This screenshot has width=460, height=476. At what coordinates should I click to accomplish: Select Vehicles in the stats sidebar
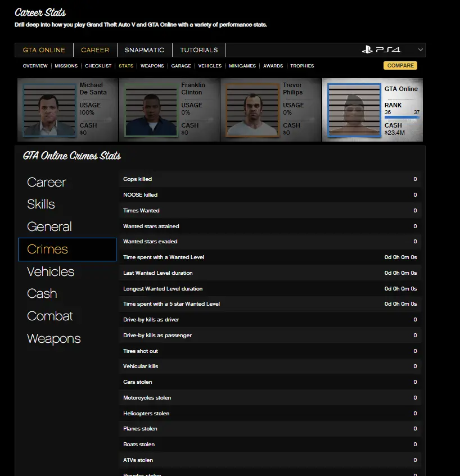coord(51,272)
